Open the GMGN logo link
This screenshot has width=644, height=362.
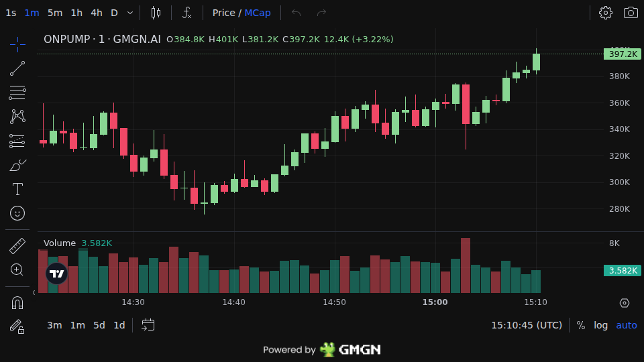(350, 349)
